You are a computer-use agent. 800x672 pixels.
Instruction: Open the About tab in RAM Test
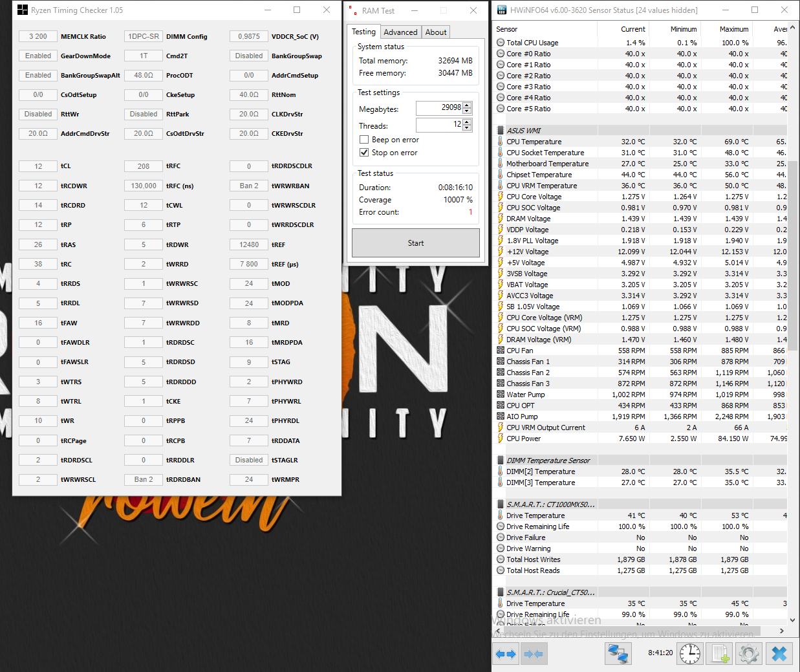(x=436, y=32)
